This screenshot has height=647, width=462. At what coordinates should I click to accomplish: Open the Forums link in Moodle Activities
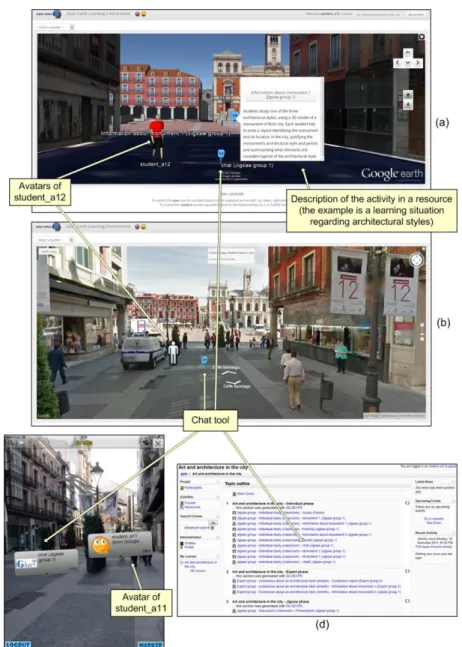(x=190, y=503)
